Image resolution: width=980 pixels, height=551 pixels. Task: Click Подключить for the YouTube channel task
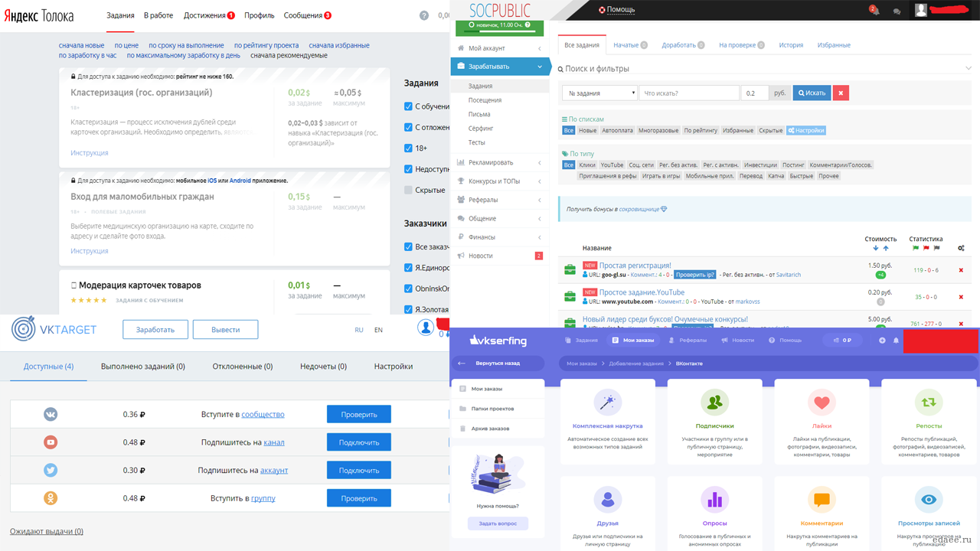(359, 442)
